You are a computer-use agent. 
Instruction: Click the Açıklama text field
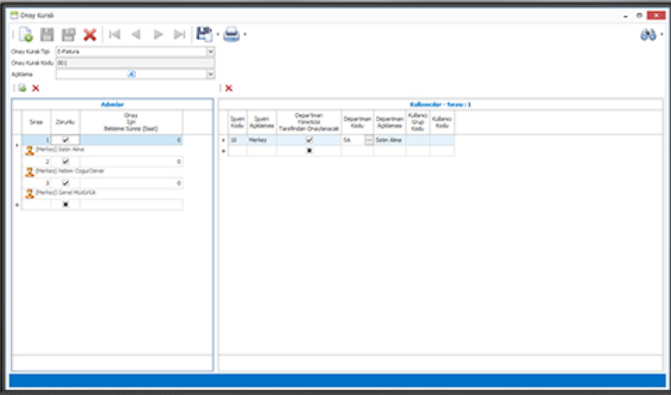pos(131,74)
